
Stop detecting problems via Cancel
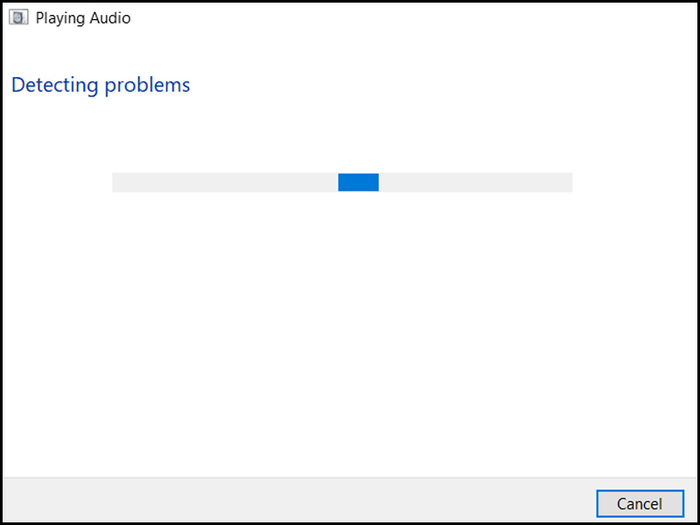click(x=640, y=504)
